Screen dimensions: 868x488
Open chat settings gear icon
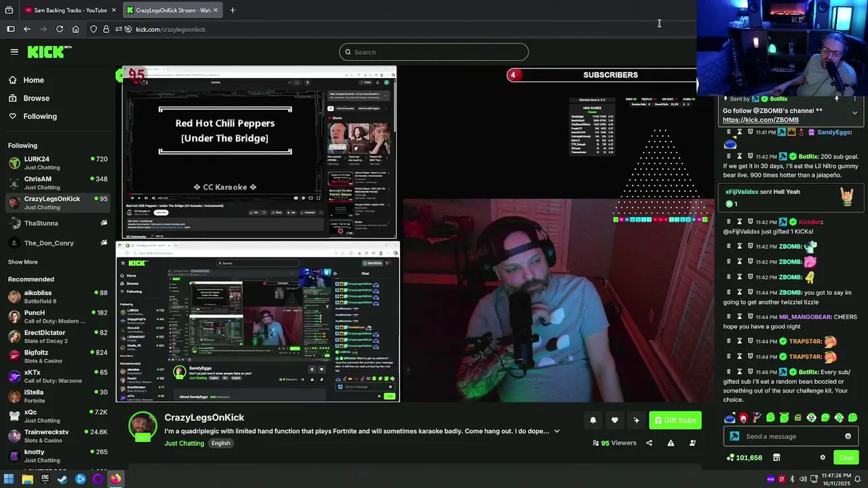pos(823,457)
